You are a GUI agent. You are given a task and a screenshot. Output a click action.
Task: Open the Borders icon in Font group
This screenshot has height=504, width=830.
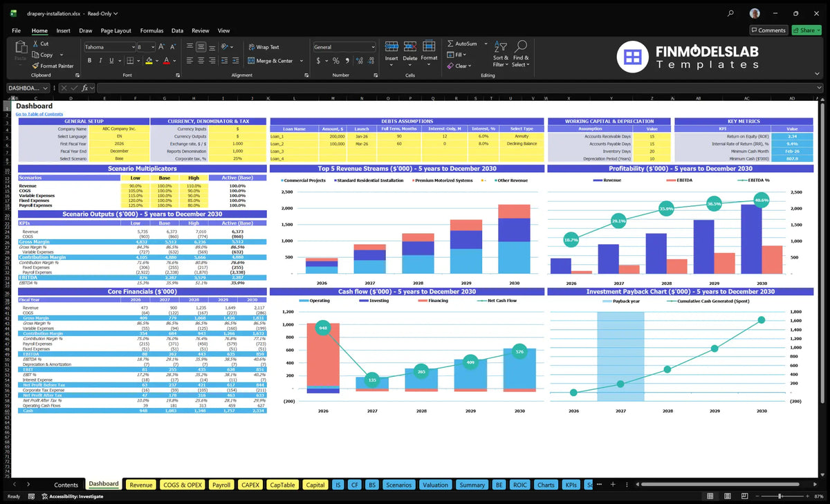click(x=129, y=61)
